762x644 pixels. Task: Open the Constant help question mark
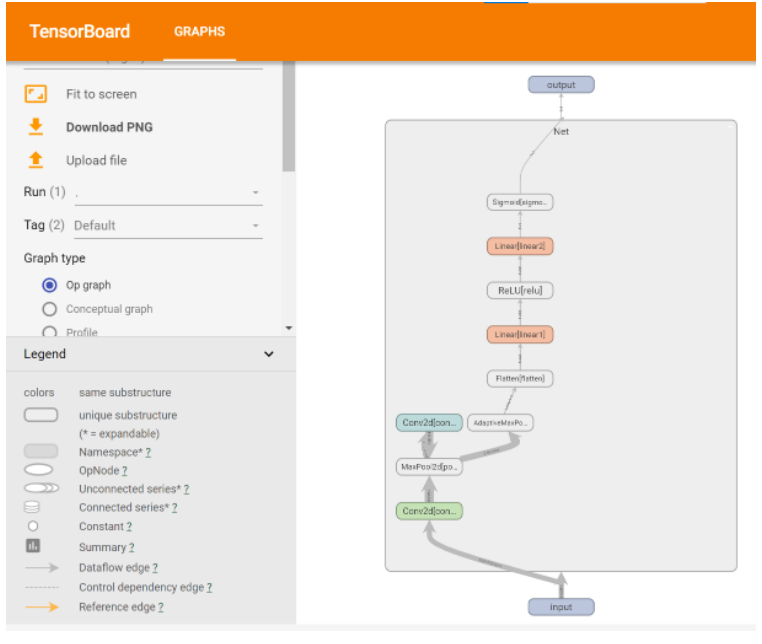click(129, 527)
